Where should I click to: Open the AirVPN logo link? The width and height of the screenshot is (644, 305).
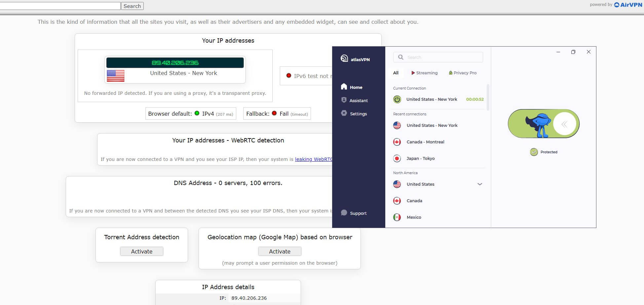[628, 5]
